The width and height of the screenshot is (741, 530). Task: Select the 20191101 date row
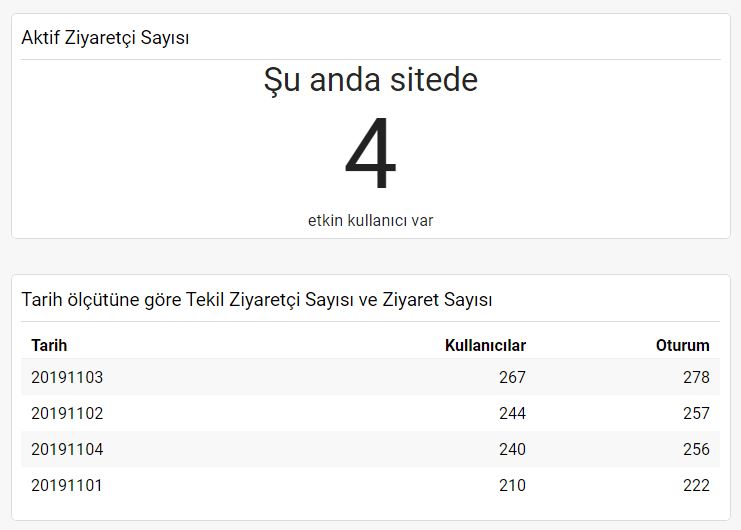pos(370,485)
